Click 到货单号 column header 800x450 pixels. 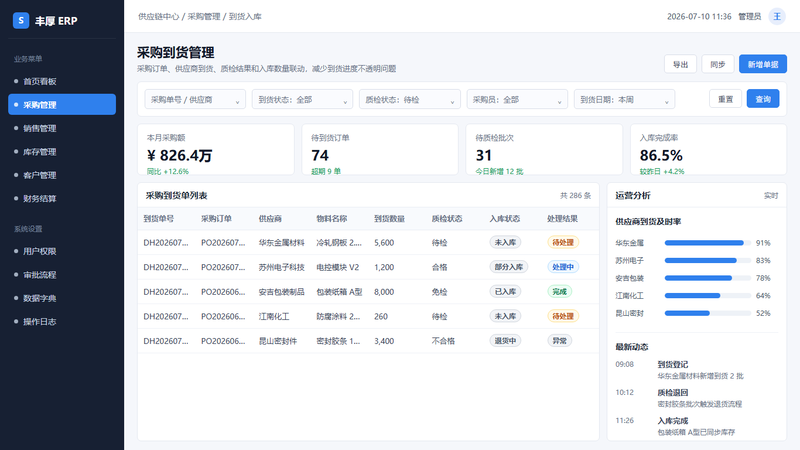coord(159,218)
